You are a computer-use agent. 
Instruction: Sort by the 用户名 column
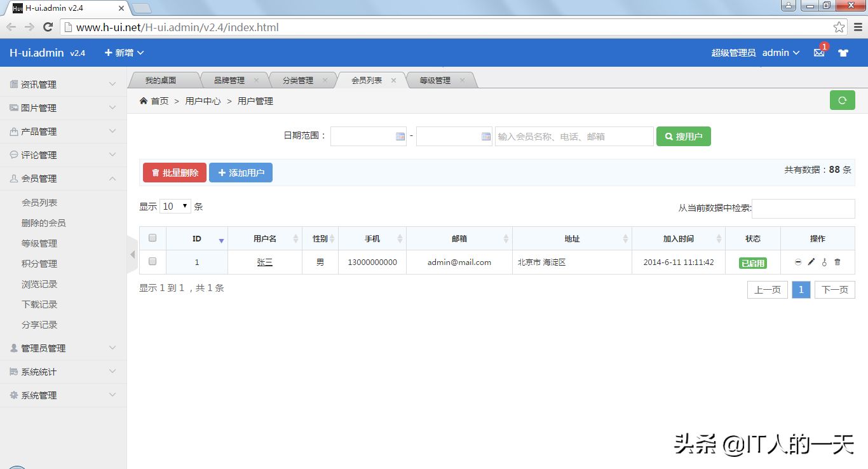click(265, 238)
